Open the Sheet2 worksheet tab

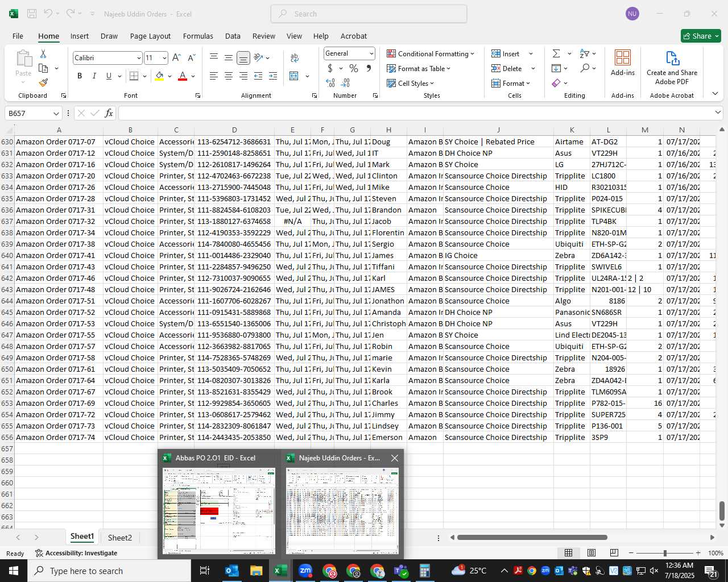point(120,537)
